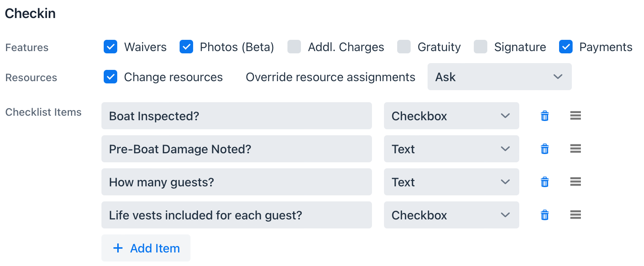This screenshot has height=266, width=644.
Task: Remove the Life vests checklist item
Action: [544, 215]
